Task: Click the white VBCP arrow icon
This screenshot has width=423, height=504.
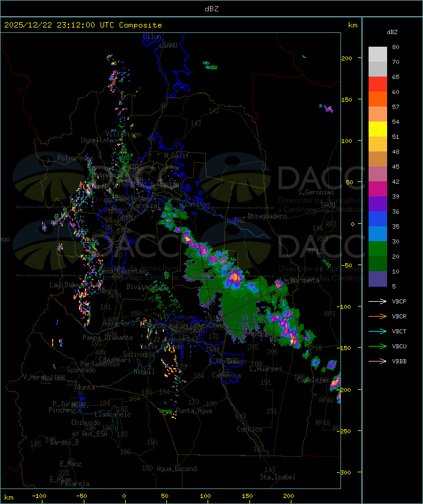Action: [378, 301]
